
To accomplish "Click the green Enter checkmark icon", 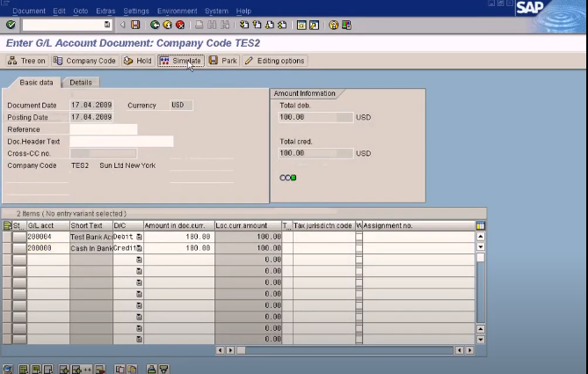I will [x=11, y=25].
